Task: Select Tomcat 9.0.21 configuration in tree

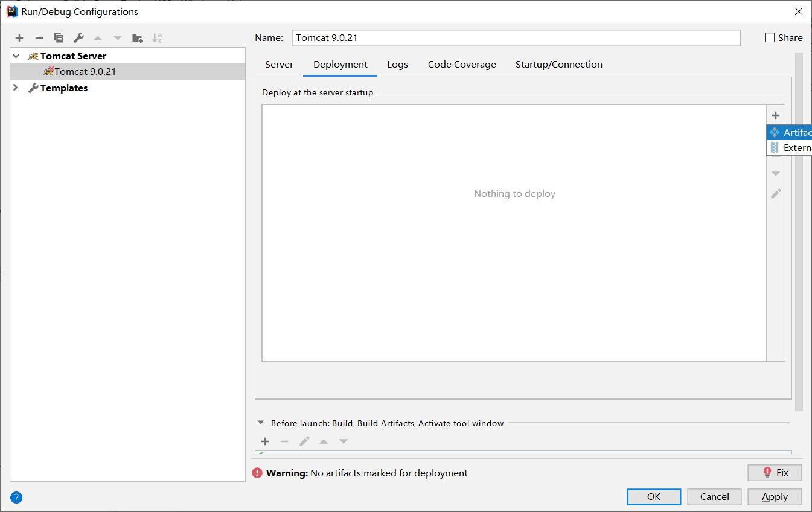Action: point(127,71)
